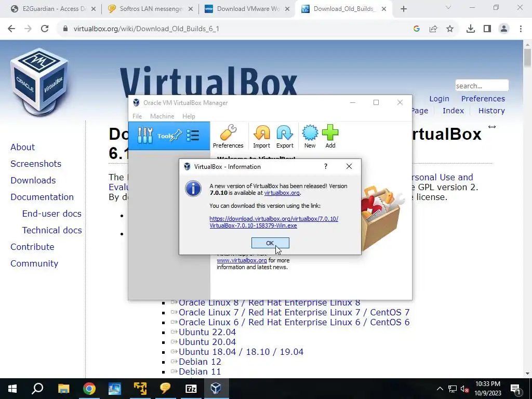The width and height of the screenshot is (532, 399).
Task: Switch to the Softros LAN messenger tab
Action: [x=149, y=9]
